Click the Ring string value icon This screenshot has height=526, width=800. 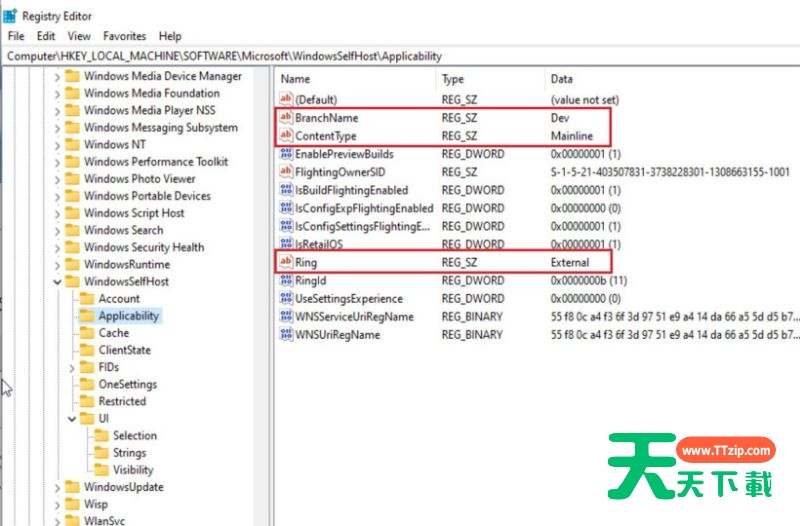pyautogui.click(x=286, y=262)
